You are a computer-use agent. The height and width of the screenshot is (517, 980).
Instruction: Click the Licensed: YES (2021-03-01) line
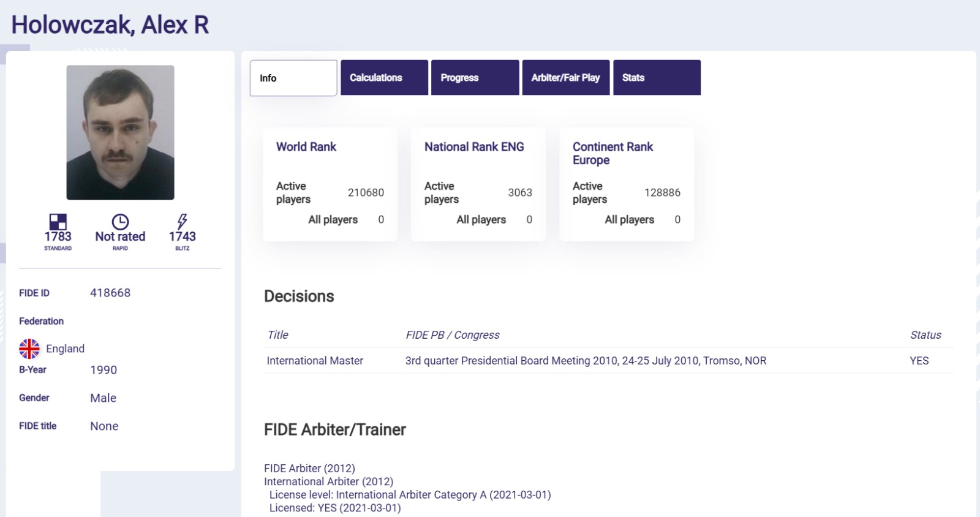[x=335, y=508]
